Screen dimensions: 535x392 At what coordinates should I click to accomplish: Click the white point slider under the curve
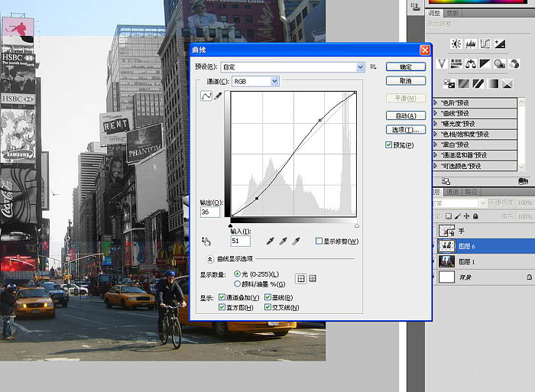(x=356, y=226)
